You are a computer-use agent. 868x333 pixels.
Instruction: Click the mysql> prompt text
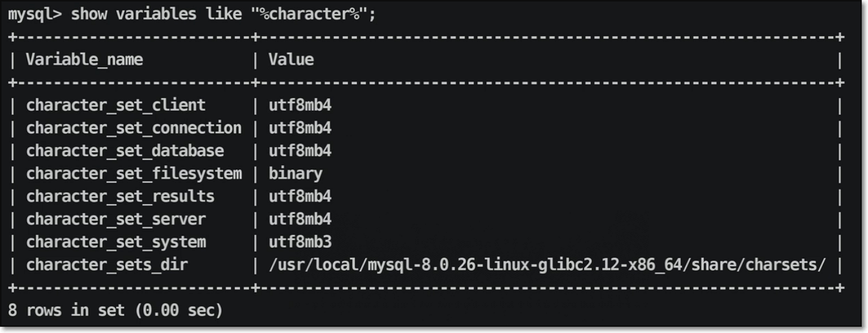click(x=35, y=14)
